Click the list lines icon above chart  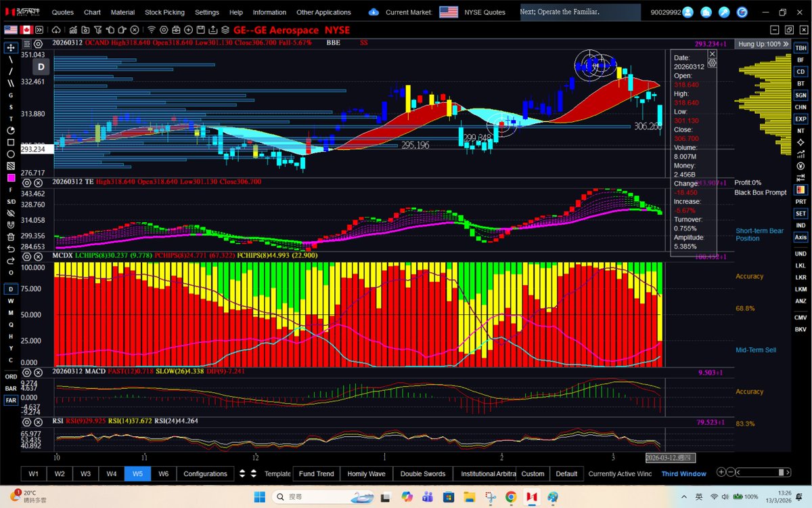(27, 43)
